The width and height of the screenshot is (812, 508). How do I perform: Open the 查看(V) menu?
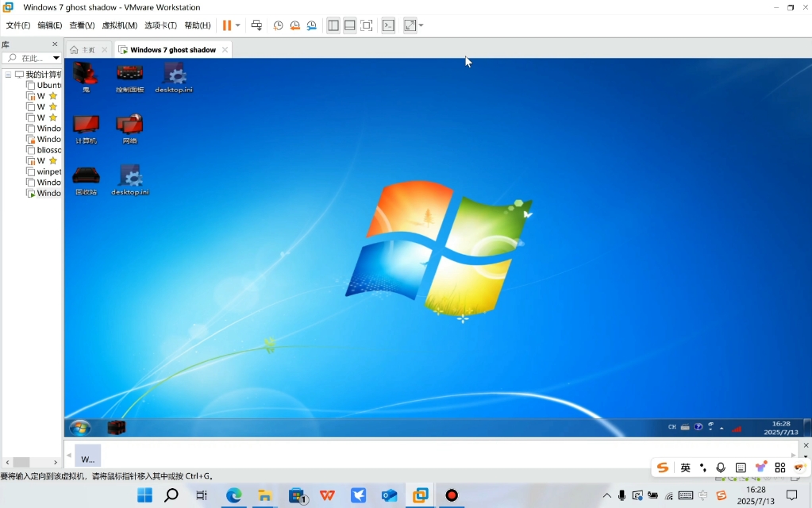tap(82, 25)
